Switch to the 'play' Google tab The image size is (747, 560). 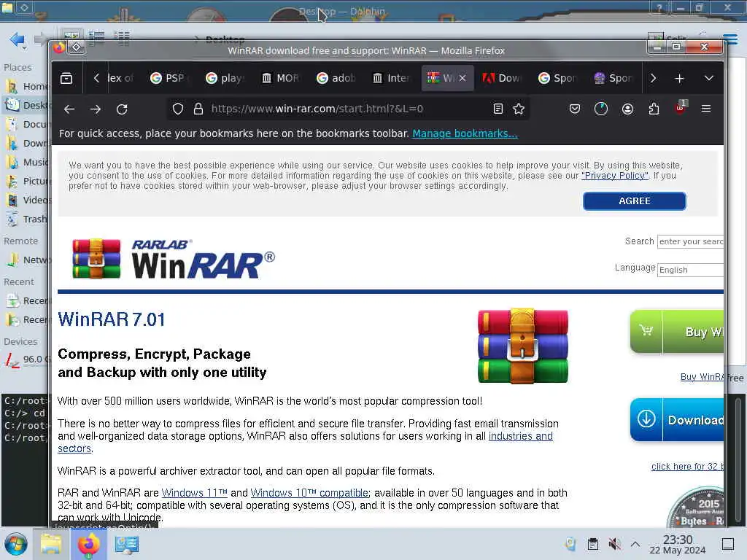click(225, 78)
